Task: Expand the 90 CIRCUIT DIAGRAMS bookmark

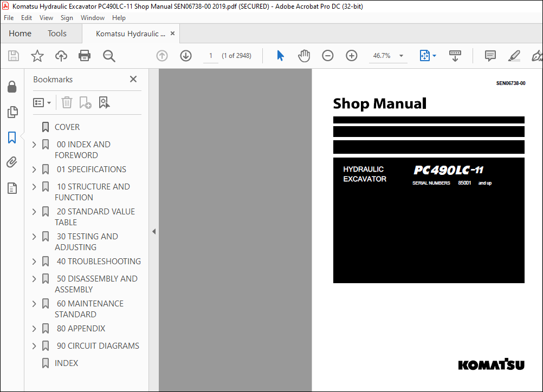Action: [x=34, y=346]
